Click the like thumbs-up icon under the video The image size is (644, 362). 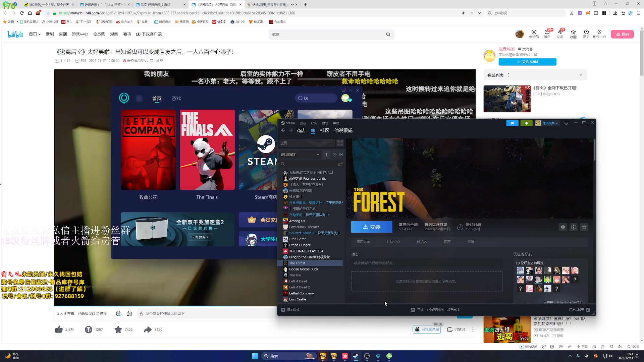(x=59, y=329)
